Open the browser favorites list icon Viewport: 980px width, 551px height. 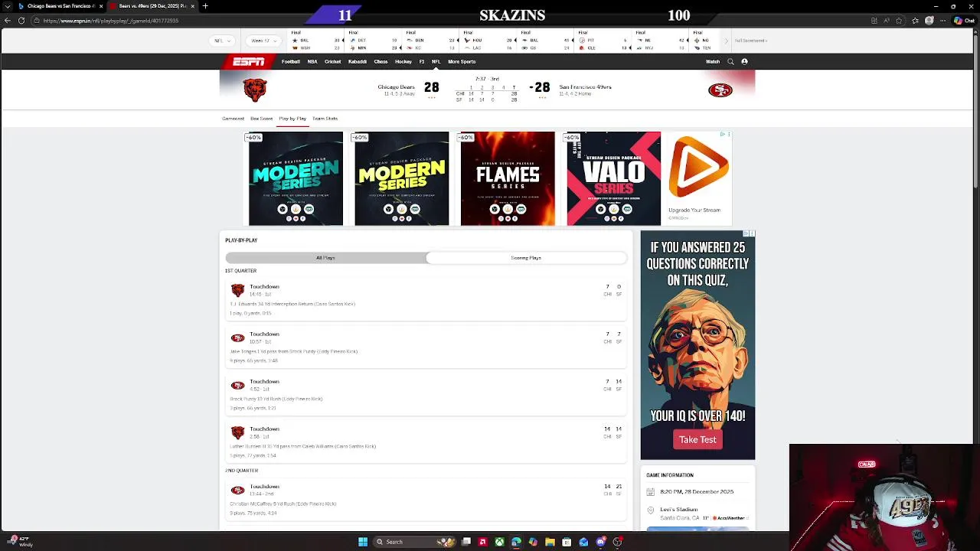[x=916, y=21]
